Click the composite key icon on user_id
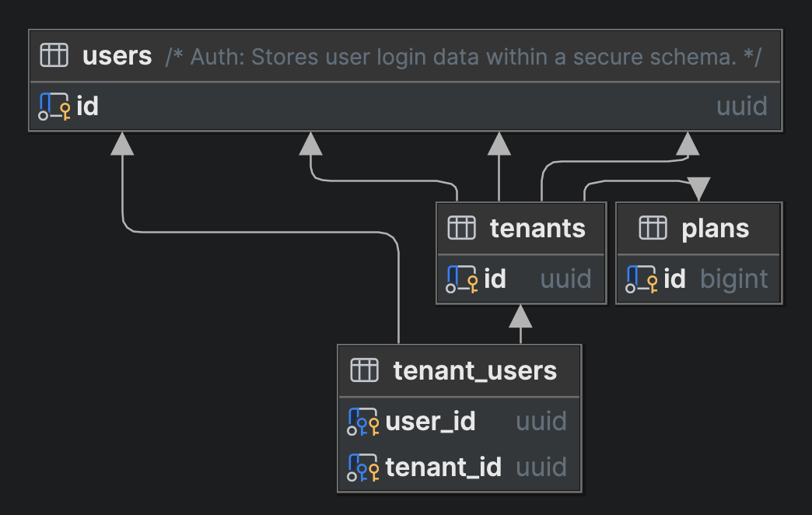Viewport: 812px width, 515px height. (x=362, y=421)
